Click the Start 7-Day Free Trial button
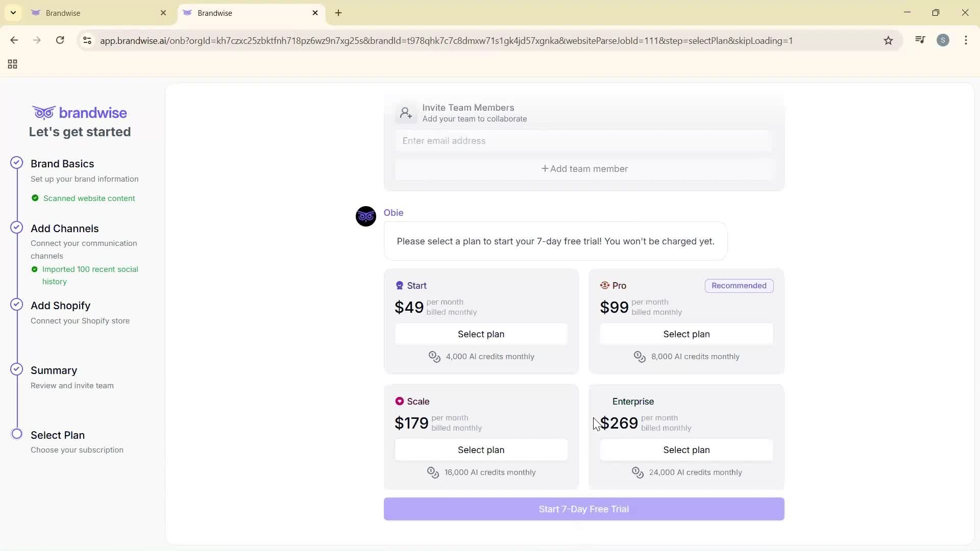The width and height of the screenshot is (980, 551). (x=583, y=509)
